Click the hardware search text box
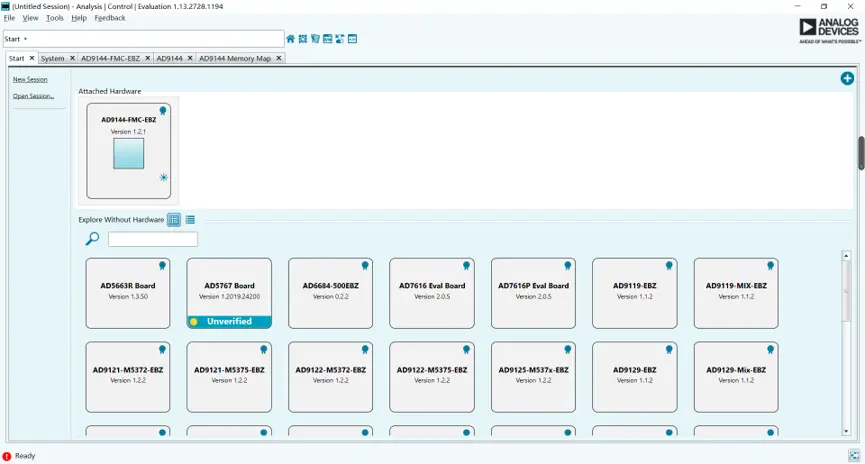Viewport: 865px width, 464px height. coord(153,239)
